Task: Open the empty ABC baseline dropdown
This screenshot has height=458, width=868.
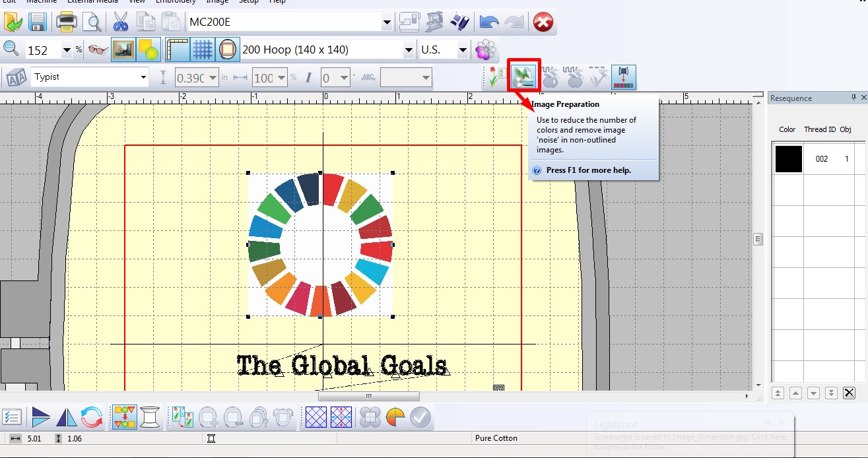Action: [425, 79]
